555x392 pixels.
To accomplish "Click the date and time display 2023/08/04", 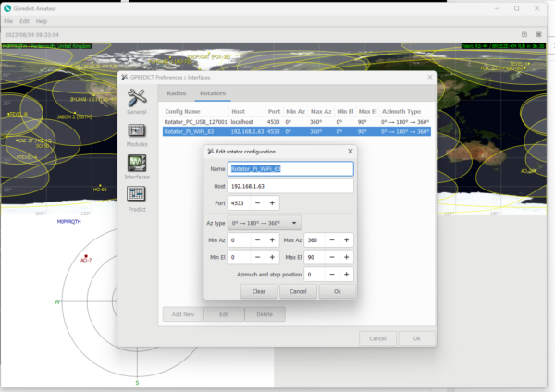I will 31,35.
